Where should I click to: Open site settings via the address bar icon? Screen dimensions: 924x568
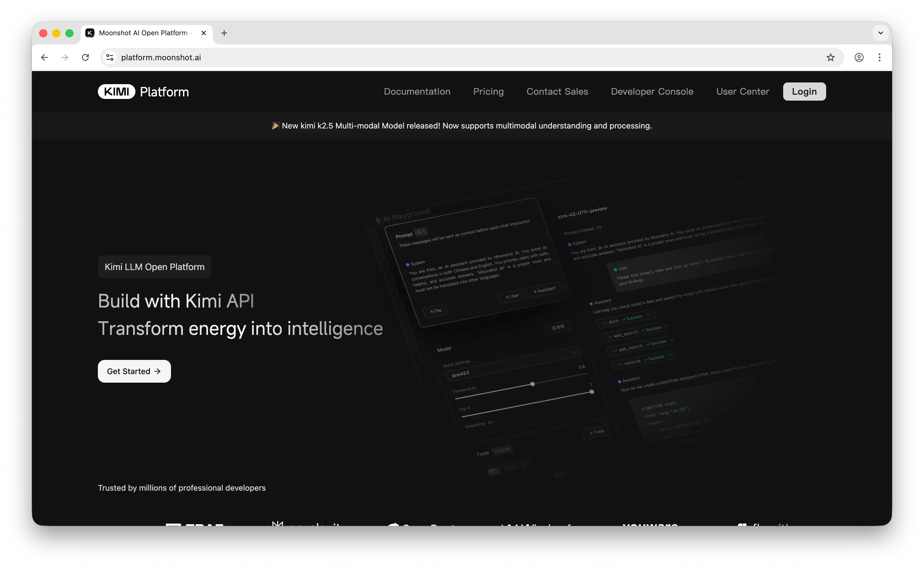pyautogui.click(x=110, y=57)
